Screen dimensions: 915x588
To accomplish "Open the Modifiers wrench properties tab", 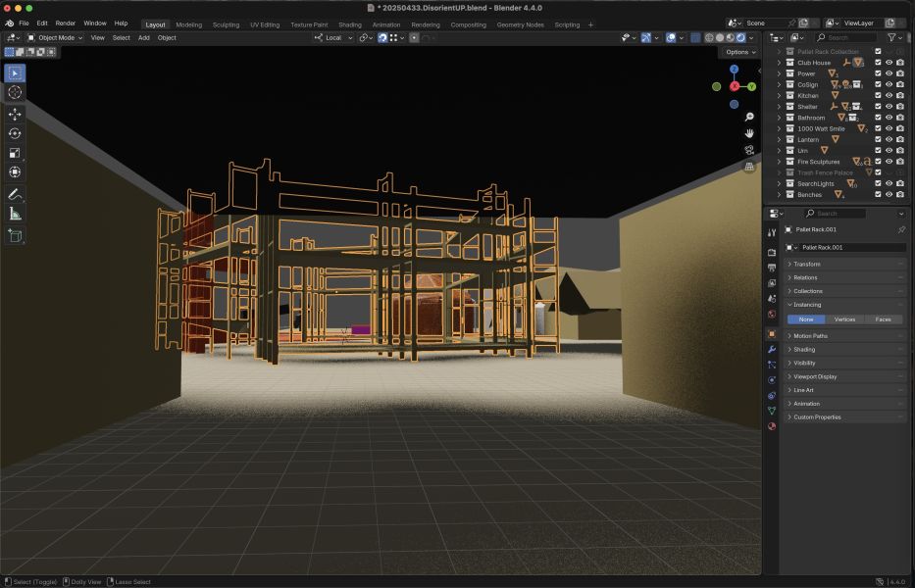I will click(772, 349).
